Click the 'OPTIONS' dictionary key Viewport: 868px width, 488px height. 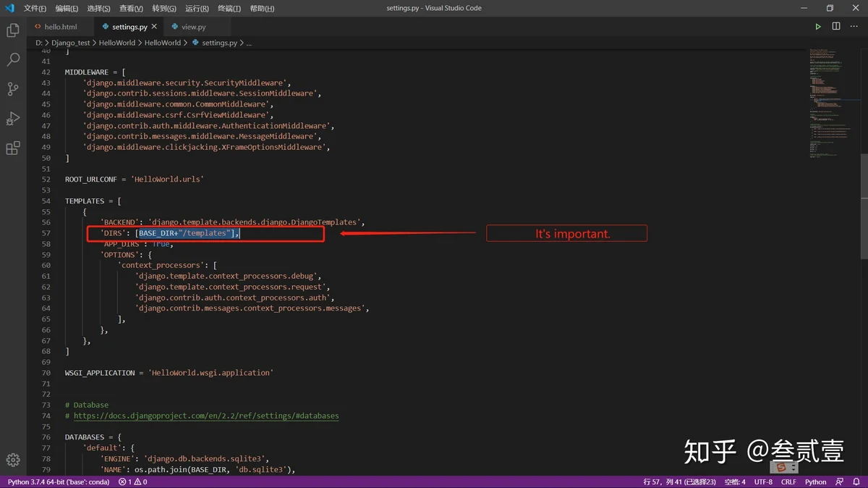(120, 255)
